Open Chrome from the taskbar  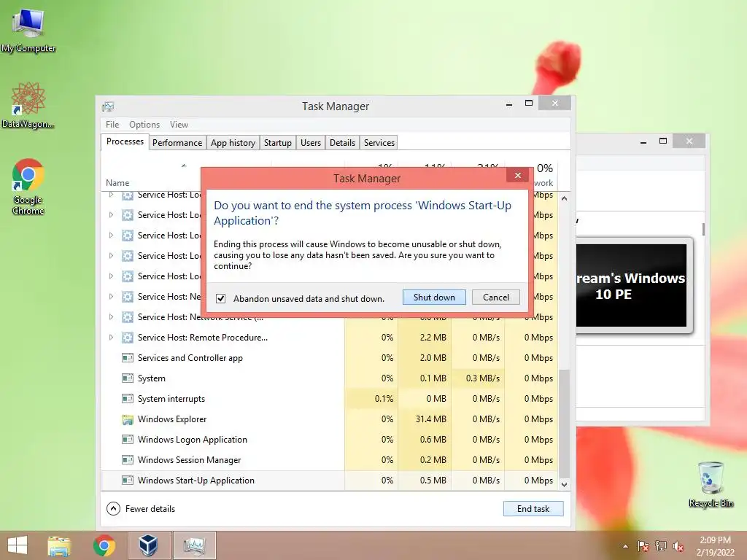click(104, 545)
